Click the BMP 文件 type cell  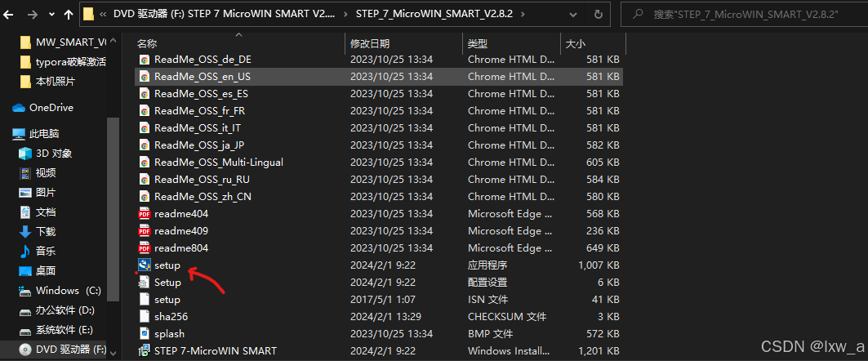tap(490, 334)
